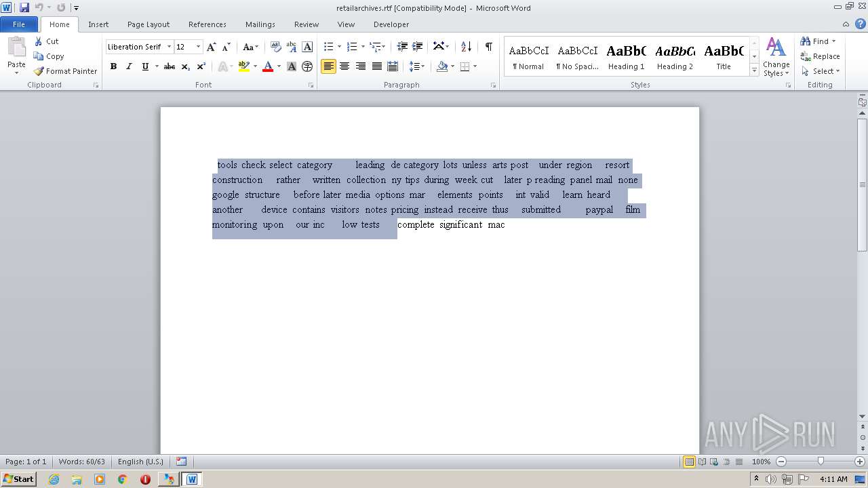This screenshot has height=488, width=868.
Task: Switch to the Mailings tab
Action: coord(260,24)
